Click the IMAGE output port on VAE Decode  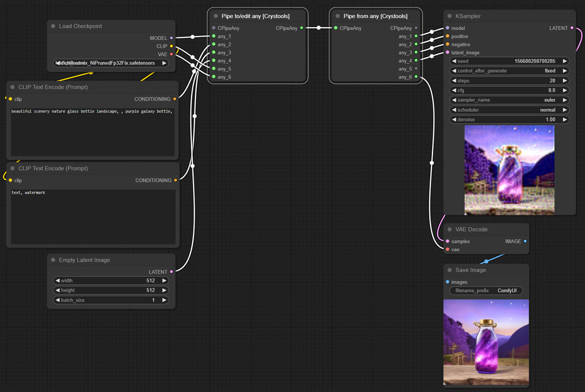(x=525, y=242)
